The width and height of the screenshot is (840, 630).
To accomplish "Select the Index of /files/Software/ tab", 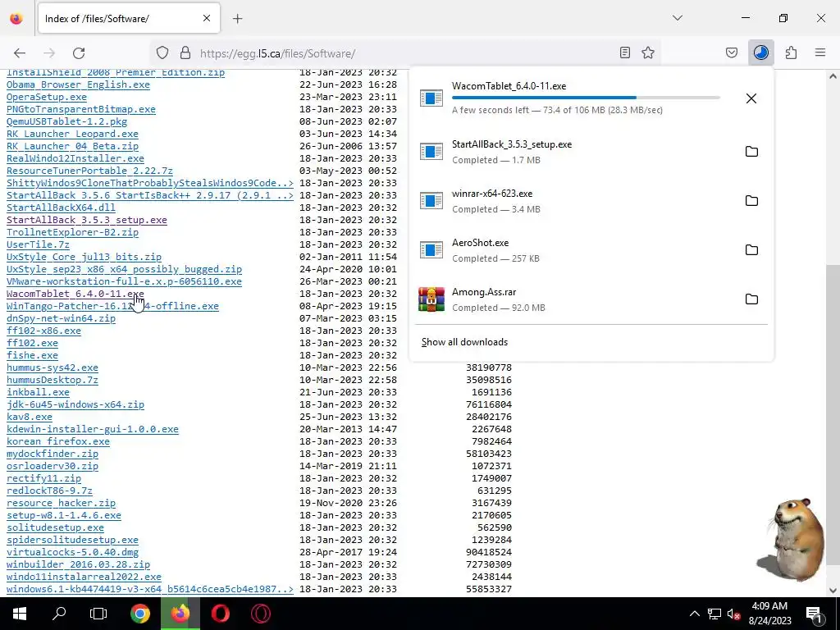I will 129,19.
